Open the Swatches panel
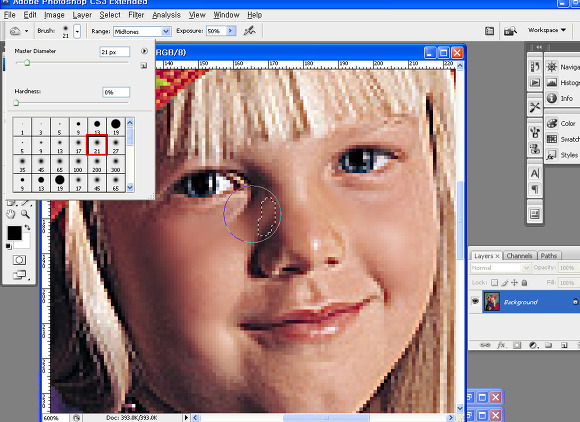Image resolution: width=580 pixels, height=422 pixels. (563, 139)
